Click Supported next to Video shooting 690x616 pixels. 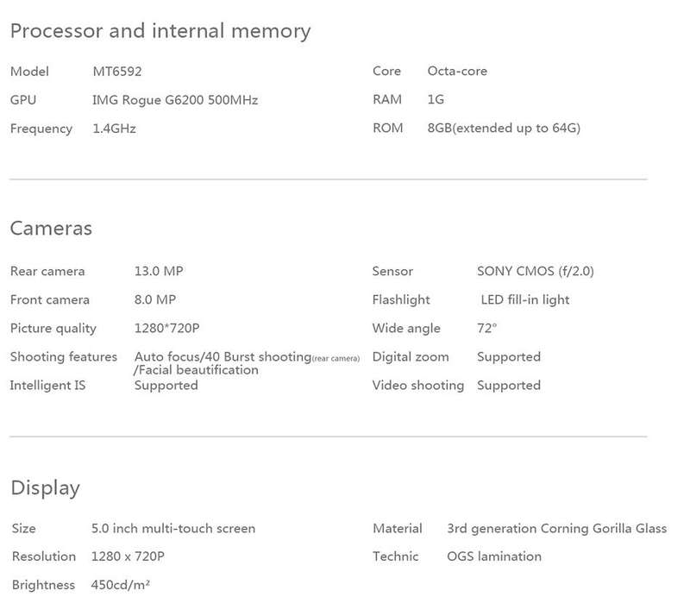(509, 386)
